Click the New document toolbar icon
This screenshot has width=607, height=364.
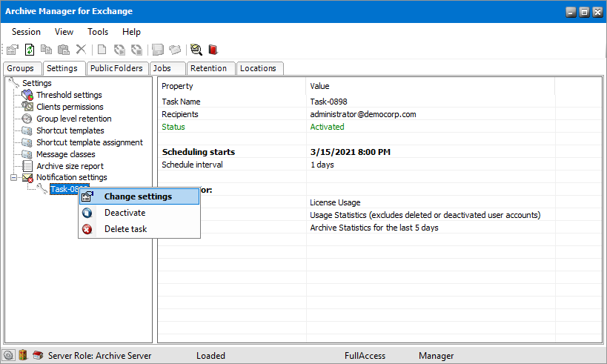102,50
